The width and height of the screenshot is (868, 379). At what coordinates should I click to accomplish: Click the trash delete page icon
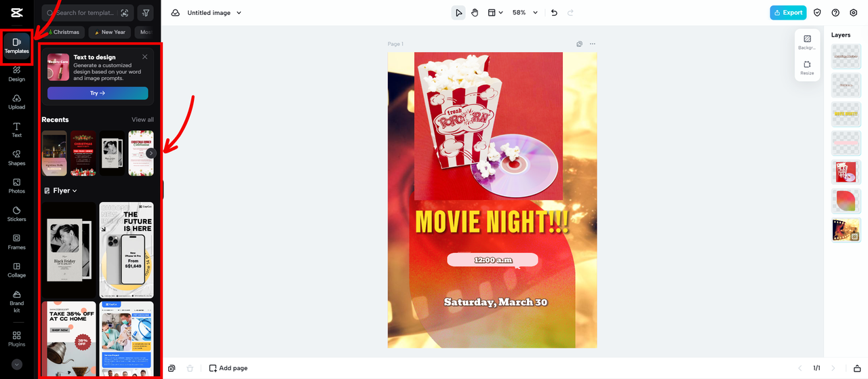click(x=190, y=368)
